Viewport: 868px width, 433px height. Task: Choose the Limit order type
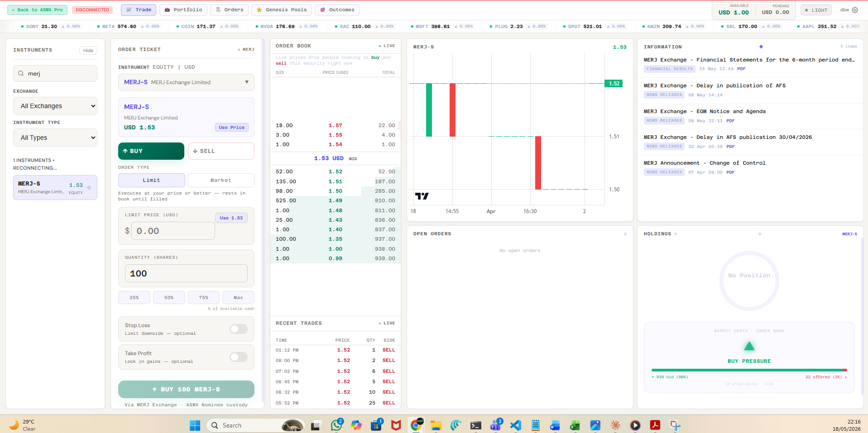pyautogui.click(x=152, y=180)
